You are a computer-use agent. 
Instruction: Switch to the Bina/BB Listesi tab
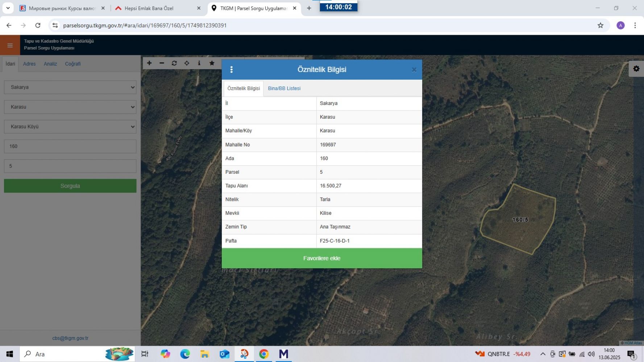284,88
